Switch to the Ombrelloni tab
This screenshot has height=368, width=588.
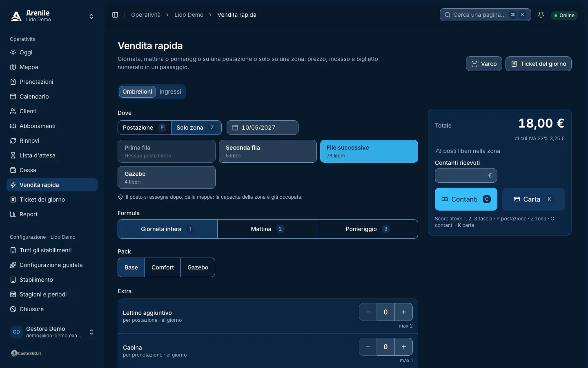point(137,92)
